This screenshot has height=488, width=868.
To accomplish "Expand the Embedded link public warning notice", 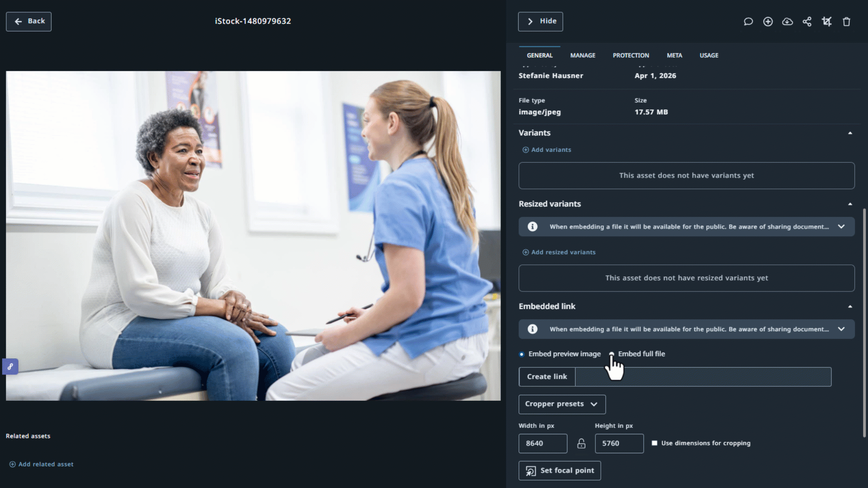I will [x=841, y=329].
